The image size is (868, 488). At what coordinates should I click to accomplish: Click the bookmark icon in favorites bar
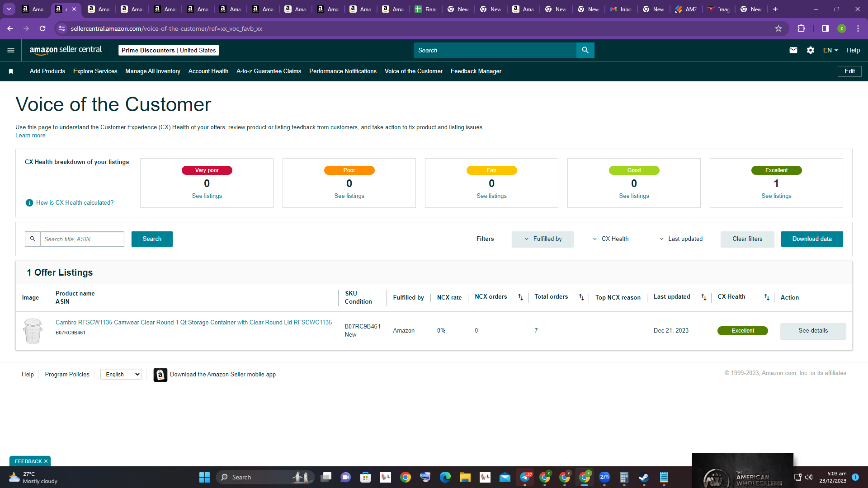tap(11, 71)
